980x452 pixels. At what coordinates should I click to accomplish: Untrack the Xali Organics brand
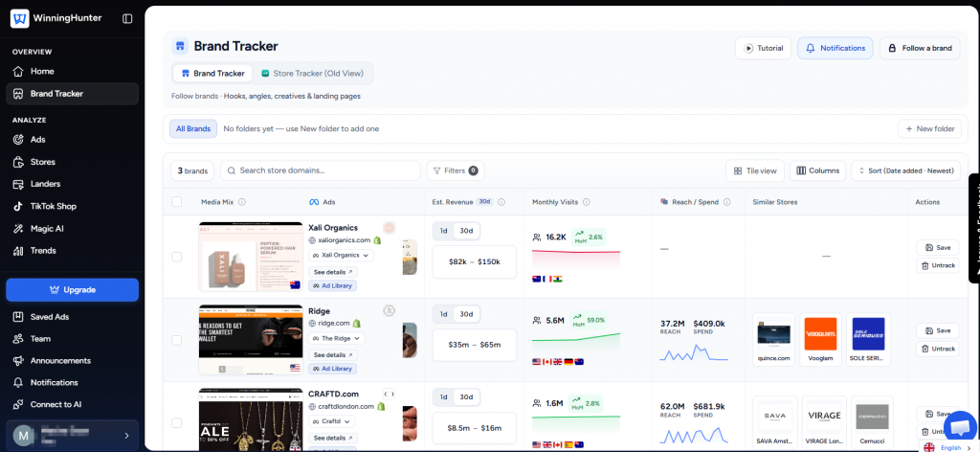938,265
